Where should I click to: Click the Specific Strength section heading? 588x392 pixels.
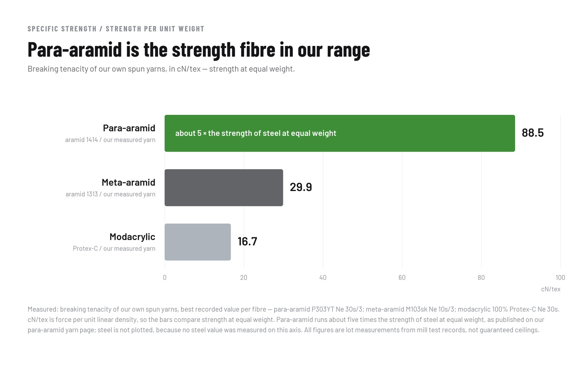click(116, 29)
